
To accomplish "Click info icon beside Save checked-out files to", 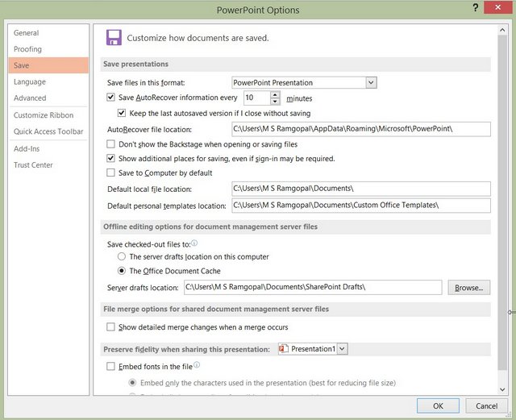I will [x=194, y=243].
